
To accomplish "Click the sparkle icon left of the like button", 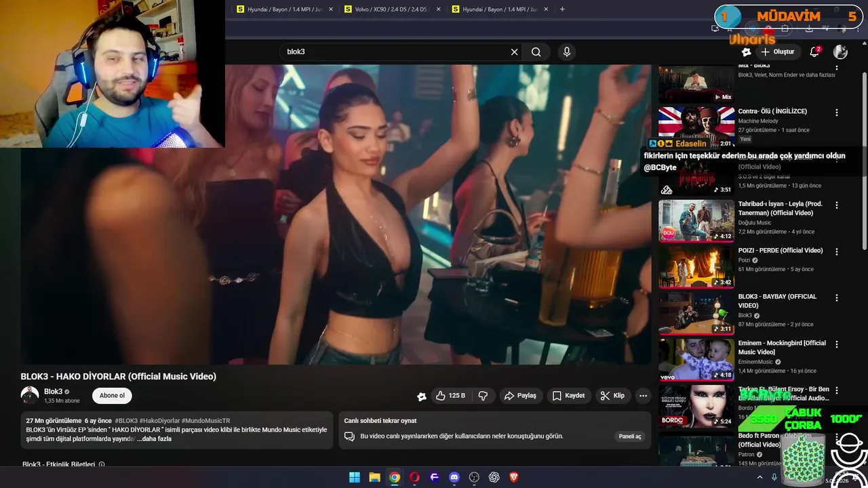I will point(422,396).
